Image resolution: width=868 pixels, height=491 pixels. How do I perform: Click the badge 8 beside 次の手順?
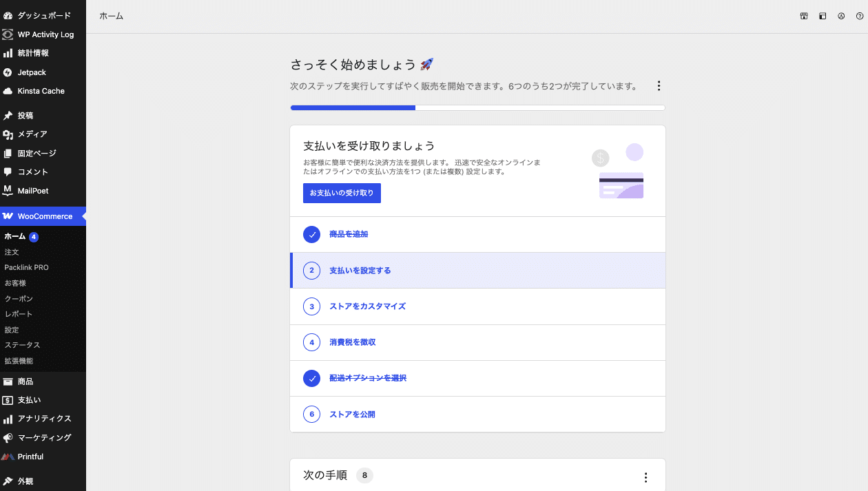(364, 475)
